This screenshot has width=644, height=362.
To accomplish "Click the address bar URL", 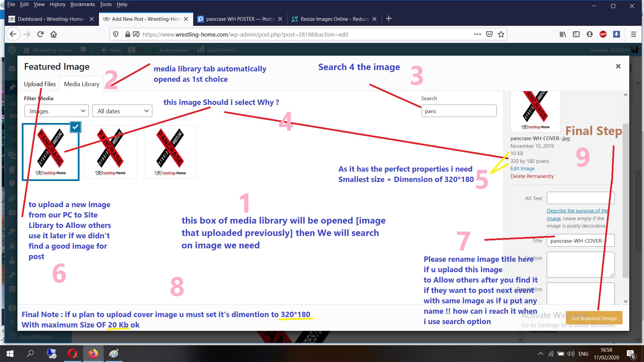I will (x=245, y=34).
